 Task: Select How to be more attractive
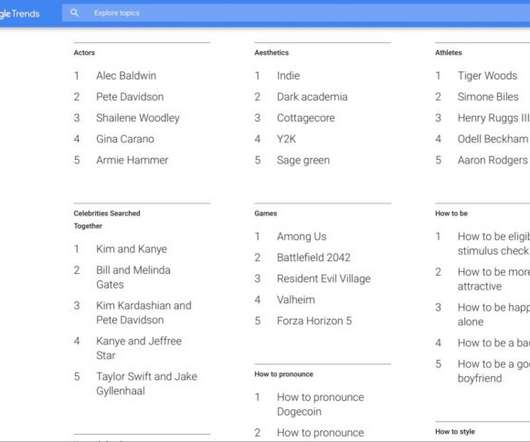[493, 279]
